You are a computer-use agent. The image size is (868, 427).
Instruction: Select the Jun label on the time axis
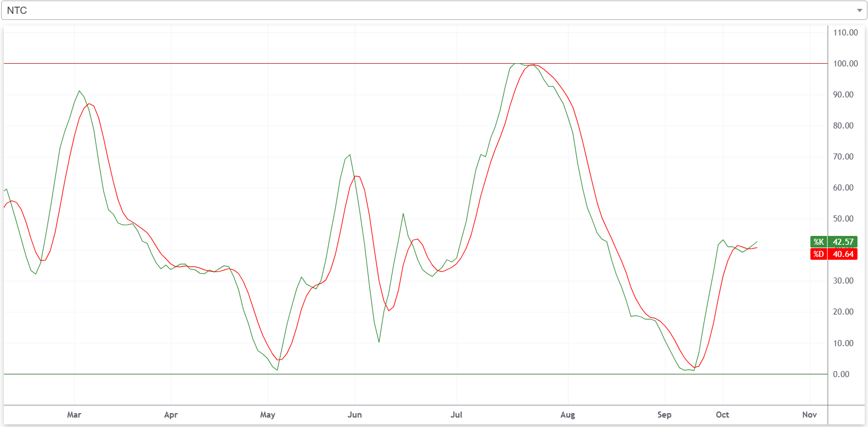click(x=354, y=415)
